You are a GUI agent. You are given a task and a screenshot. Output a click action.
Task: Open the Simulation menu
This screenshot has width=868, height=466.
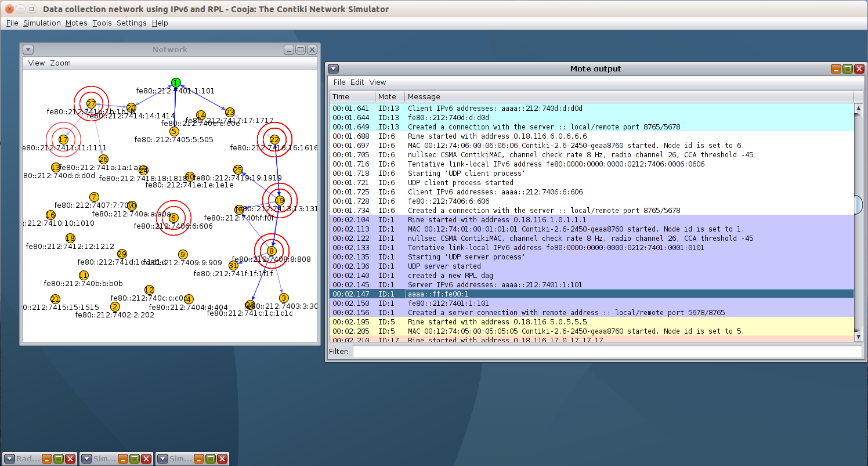pyautogui.click(x=42, y=23)
